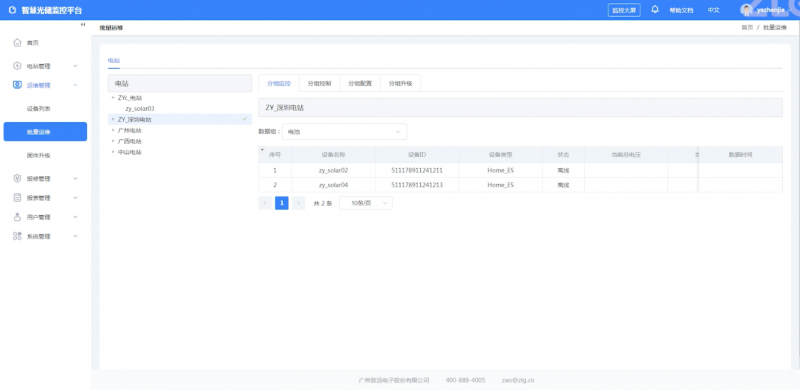This screenshot has height=390, width=800.
Task: Collapse the sidebar with the double-arrow icon
Action: click(83, 25)
